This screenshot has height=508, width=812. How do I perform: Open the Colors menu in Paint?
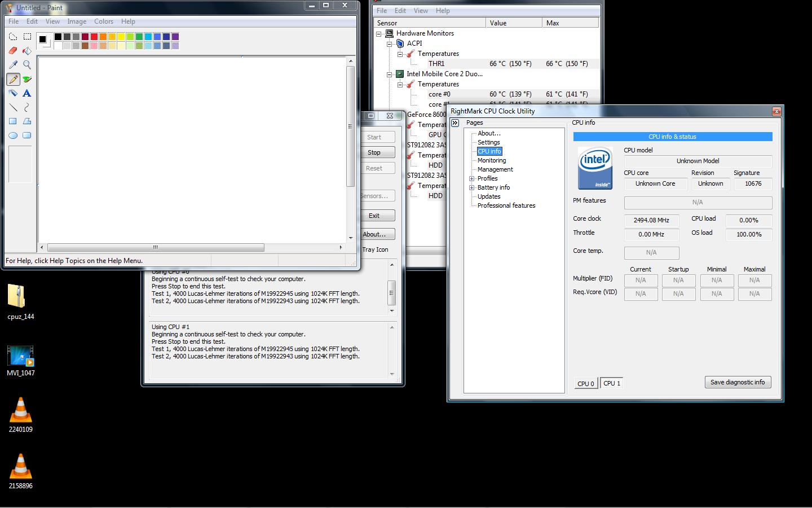click(104, 21)
